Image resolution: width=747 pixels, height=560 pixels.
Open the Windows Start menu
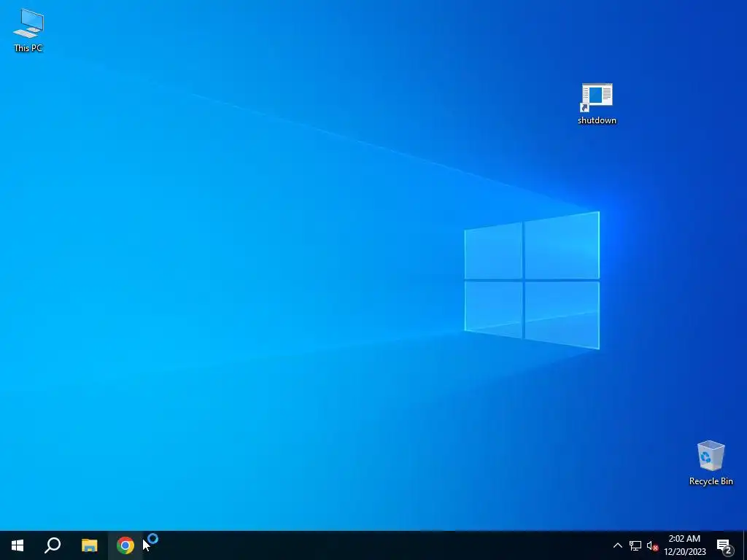click(18, 545)
